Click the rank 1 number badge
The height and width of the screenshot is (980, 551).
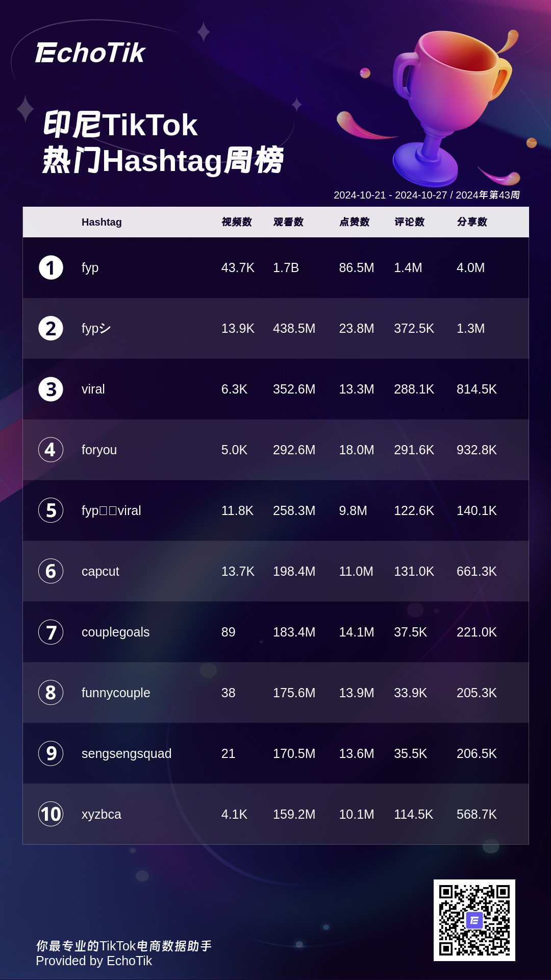coord(51,267)
